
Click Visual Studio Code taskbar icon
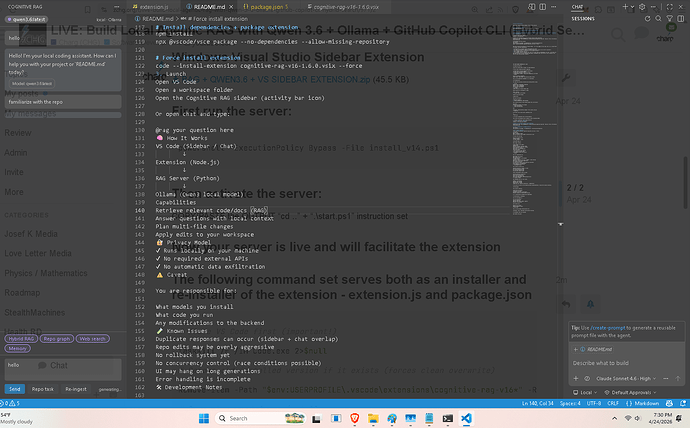pos(466,418)
